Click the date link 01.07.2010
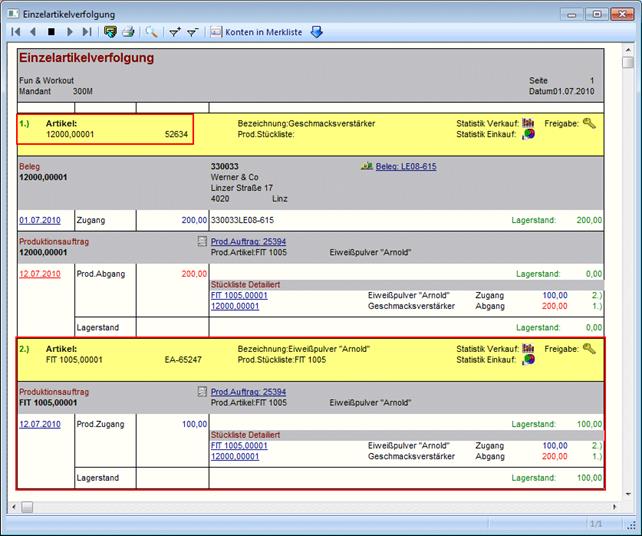The image size is (642, 536). [x=39, y=219]
